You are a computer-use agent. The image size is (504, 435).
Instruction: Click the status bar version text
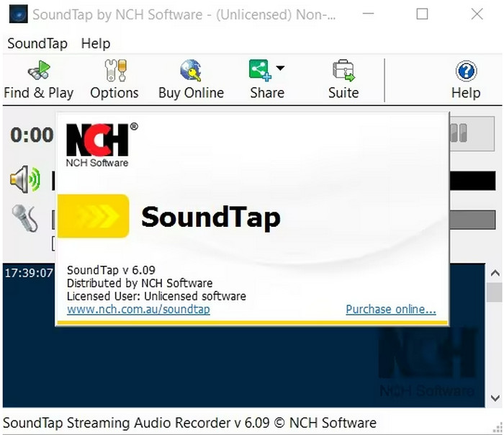[x=189, y=423]
